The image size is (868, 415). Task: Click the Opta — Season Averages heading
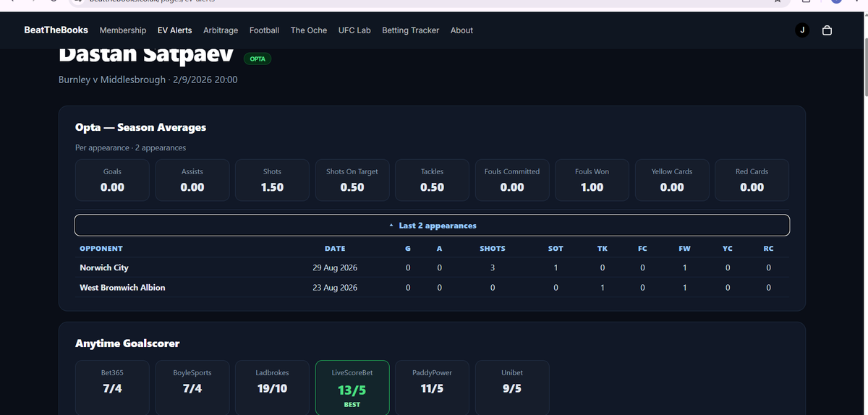pyautogui.click(x=140, y=127)
